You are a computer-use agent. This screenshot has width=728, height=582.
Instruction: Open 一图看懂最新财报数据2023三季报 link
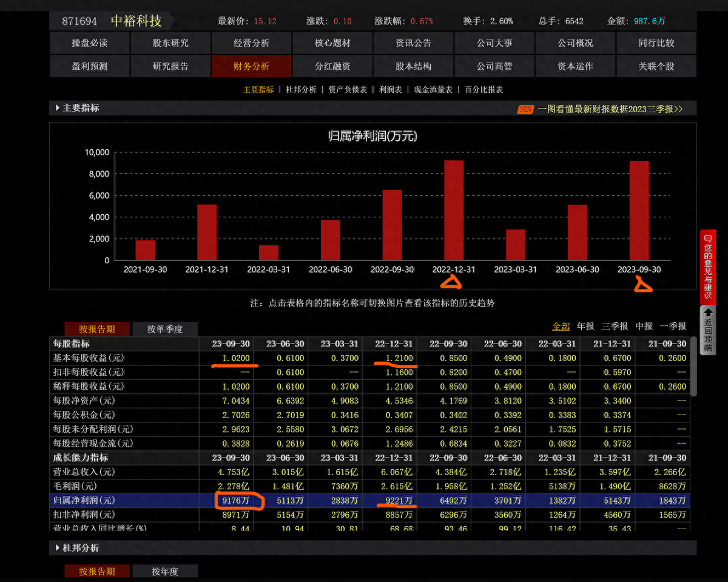pos(610,109)
